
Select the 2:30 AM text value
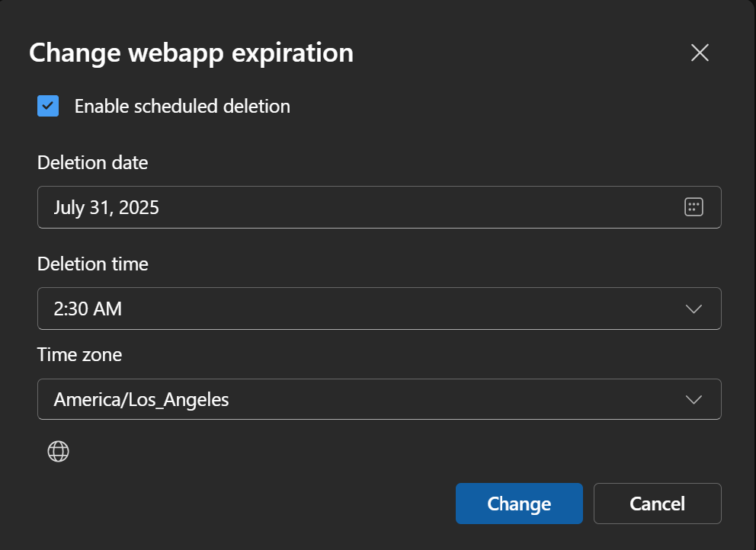(88, 309)
